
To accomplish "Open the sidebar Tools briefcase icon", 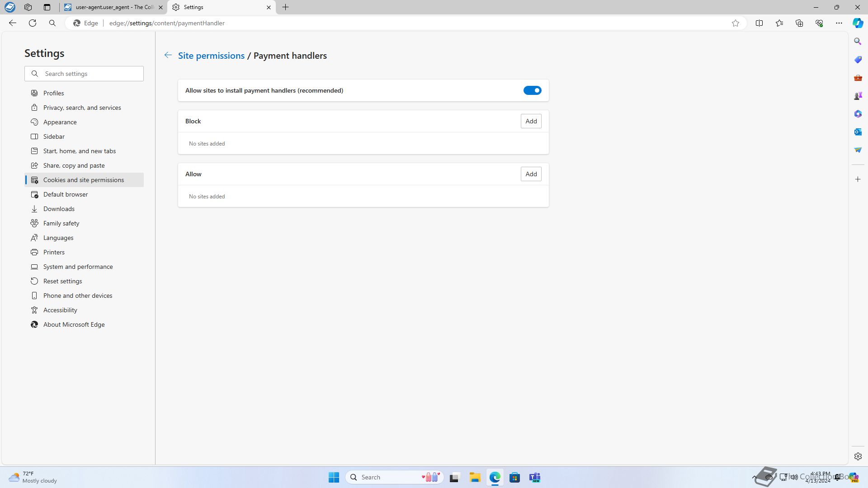I will [858, 78].
